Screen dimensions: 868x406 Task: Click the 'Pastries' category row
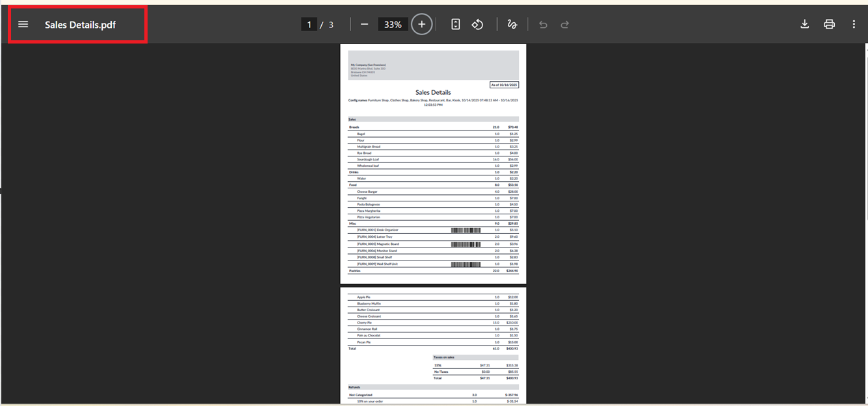[433, 271]
